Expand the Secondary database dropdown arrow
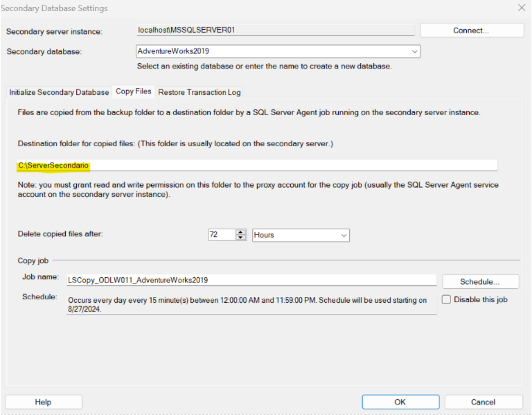532x415 pixels. pos(414,51)
